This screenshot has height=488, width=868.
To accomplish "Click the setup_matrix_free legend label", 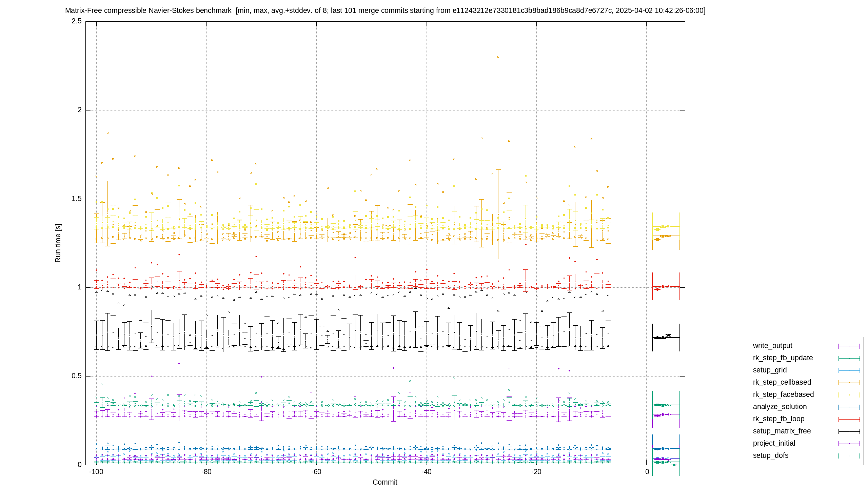I will click(782, 431).
